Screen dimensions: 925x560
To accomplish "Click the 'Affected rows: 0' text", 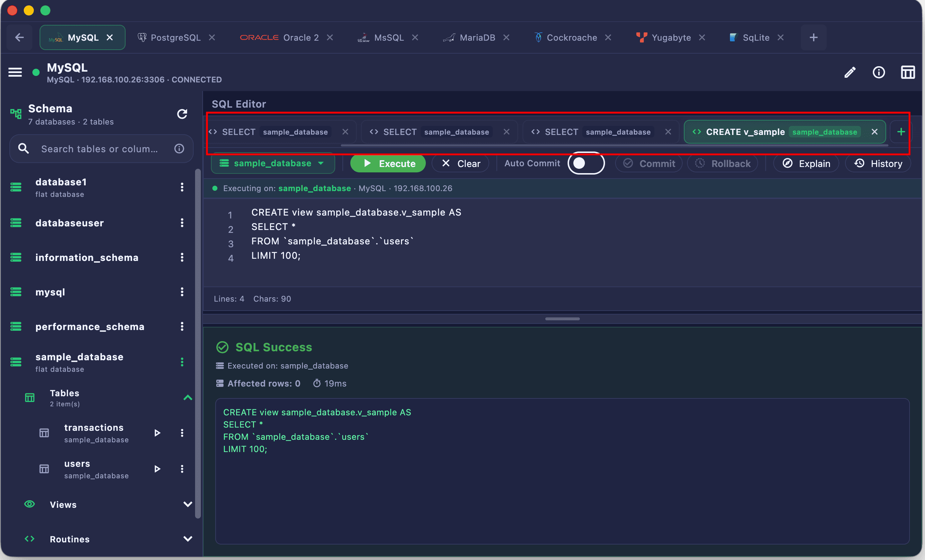I will pyautogui.click(x=264, y=384).
